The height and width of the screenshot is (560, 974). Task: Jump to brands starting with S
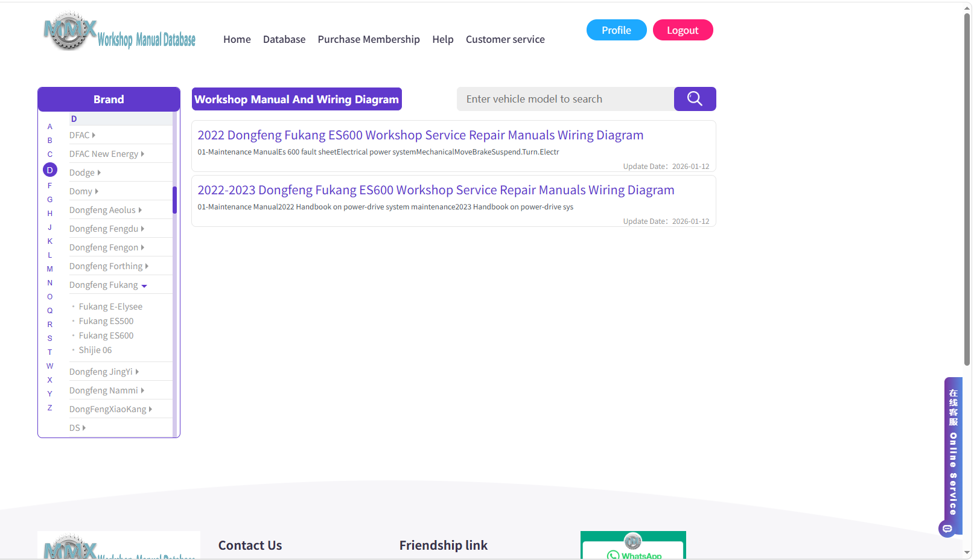(x=50, y=339)
